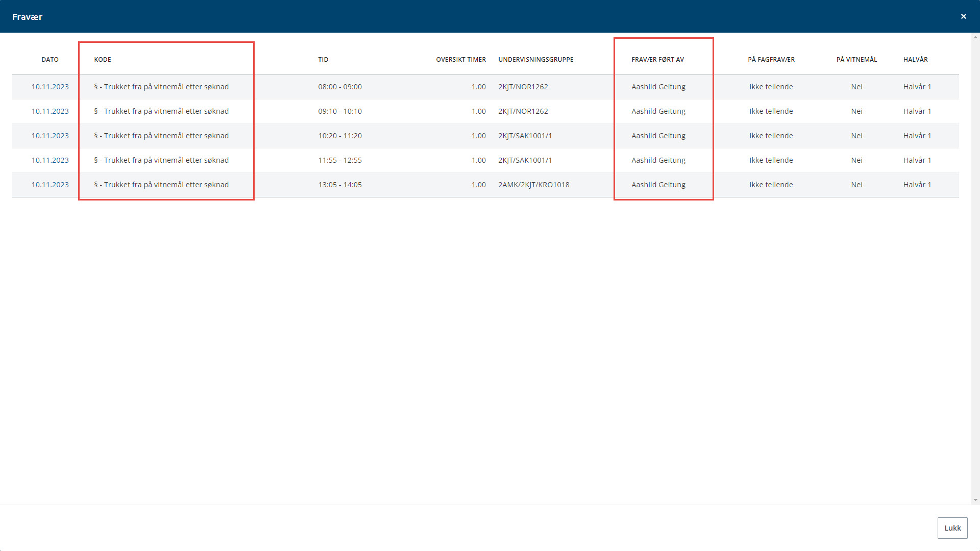The width and height of the screenshot is (980, 551).
Task: Click the Lukk button
Action: 952,528
